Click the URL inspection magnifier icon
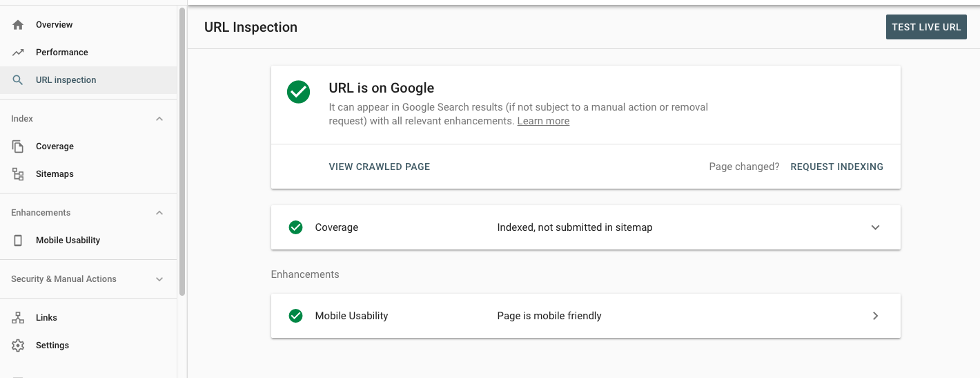The height and width of the screenshot is (378, 980). 18,80
